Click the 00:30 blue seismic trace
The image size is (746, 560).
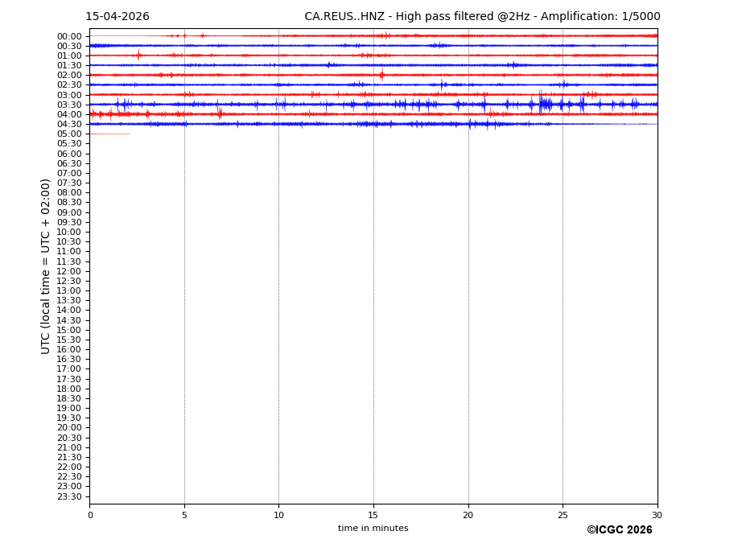[x=373, y=46]
